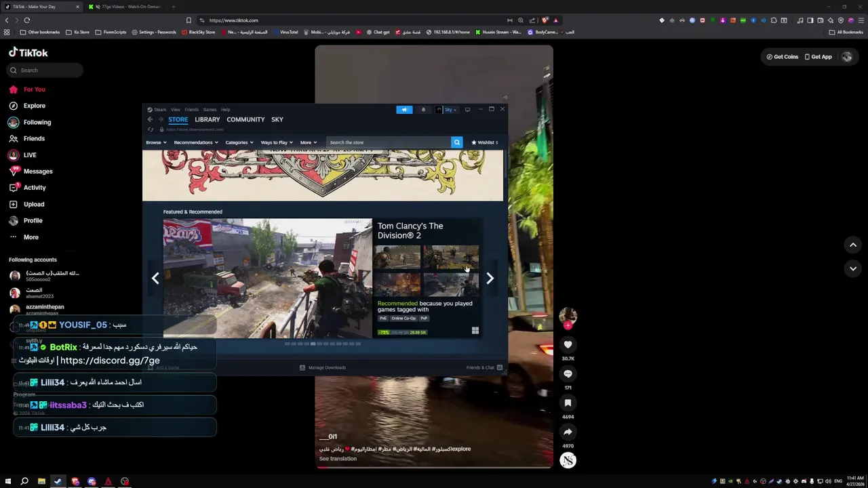Open Windows taskbar search
This screenshot has width=868, height=488.
coord(24,481)
